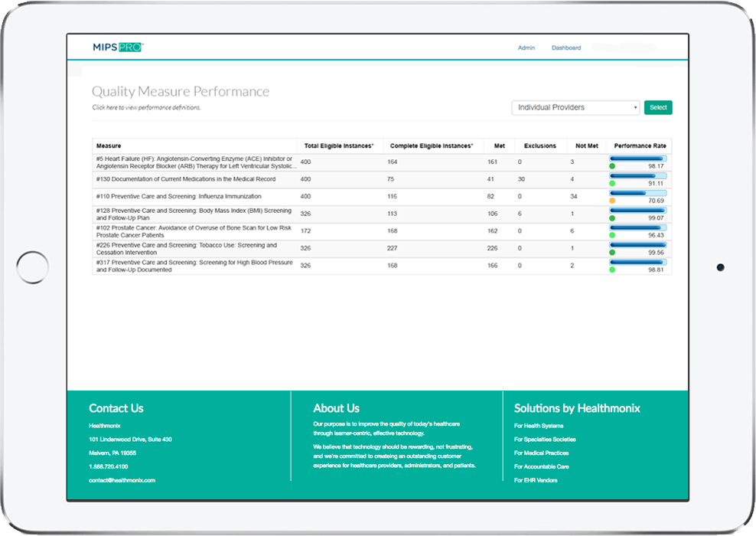The image size is (756, 536).
Task: Click green status dot for Current Medications measure
Action: point(612,184)
